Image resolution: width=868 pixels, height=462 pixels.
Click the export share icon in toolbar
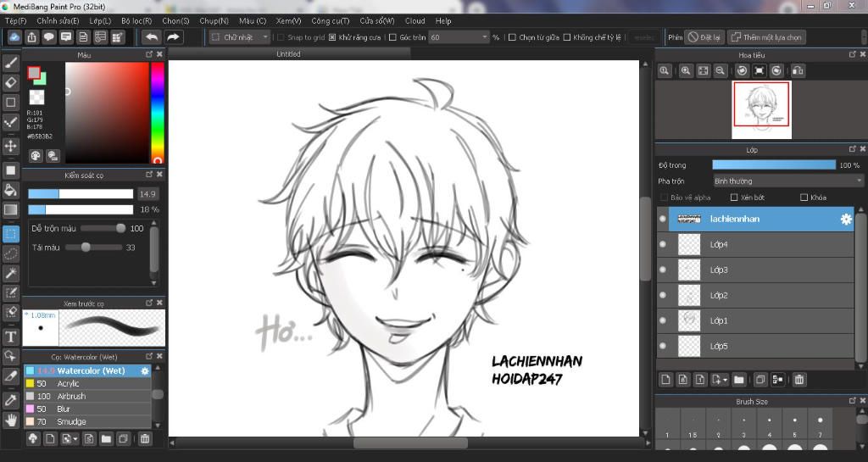(32, 37)
